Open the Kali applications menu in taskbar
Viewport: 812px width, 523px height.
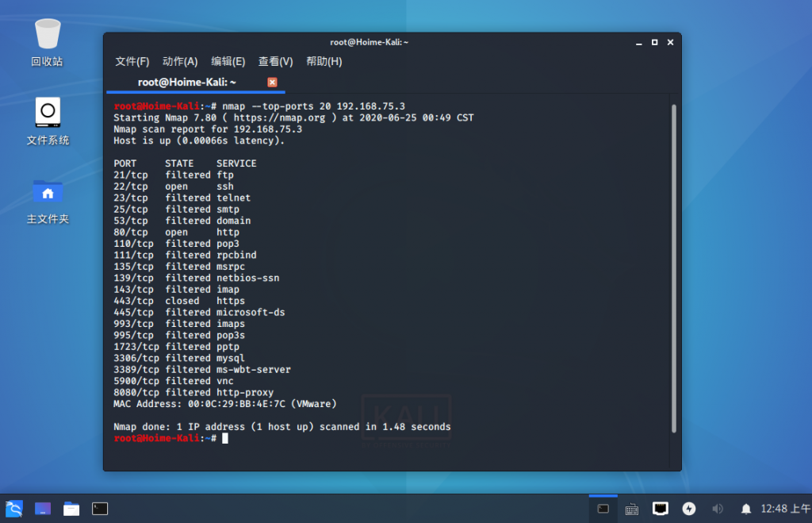coord(14,509)
